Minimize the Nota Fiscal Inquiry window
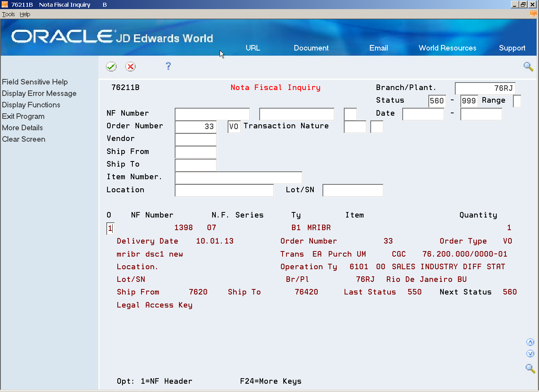 tap(514, 5)
